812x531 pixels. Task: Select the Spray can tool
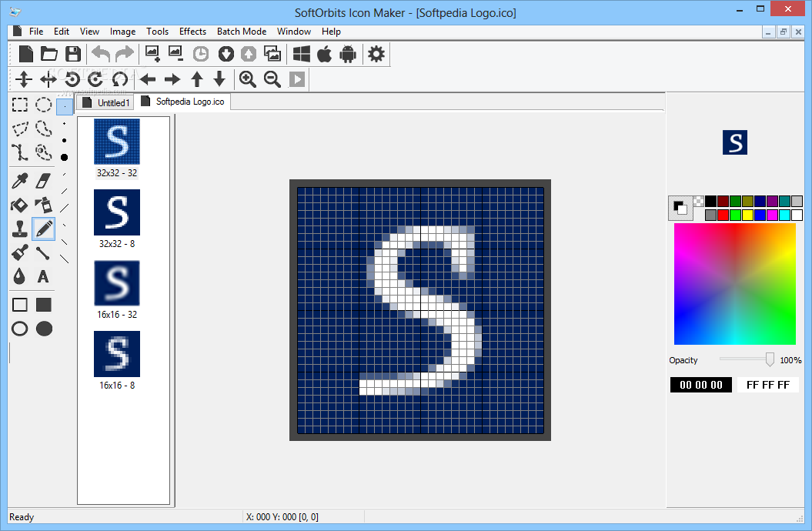click(x=43, y=205)
